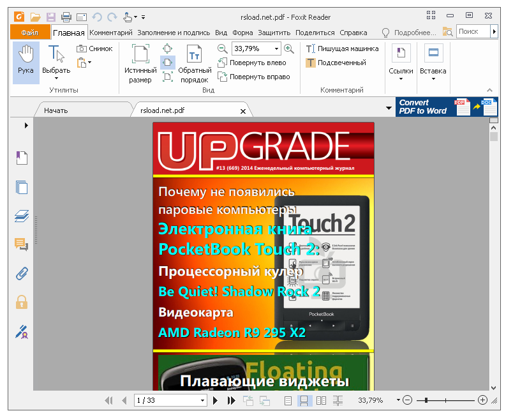Open the security lock panel
Image resolution: width=513 pixels, height=420 pixels.
22,302
